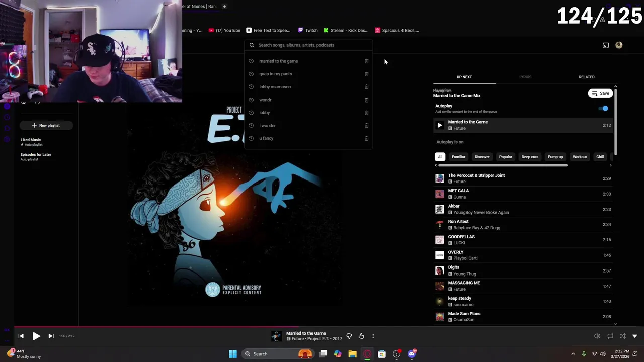This screenshot has width=644, height=362.
Task: Open the RELATED tab
Action: tap(586, 77)
